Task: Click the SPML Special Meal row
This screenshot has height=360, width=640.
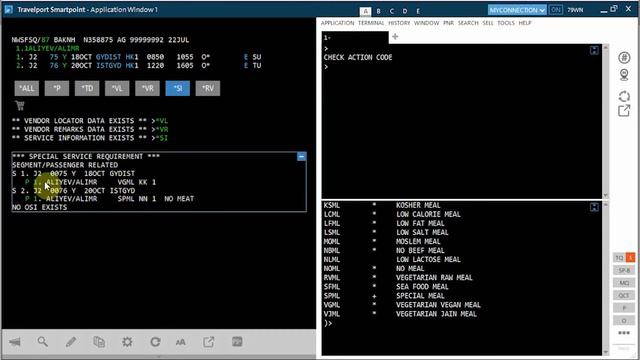Action: (x=384, y=296)
